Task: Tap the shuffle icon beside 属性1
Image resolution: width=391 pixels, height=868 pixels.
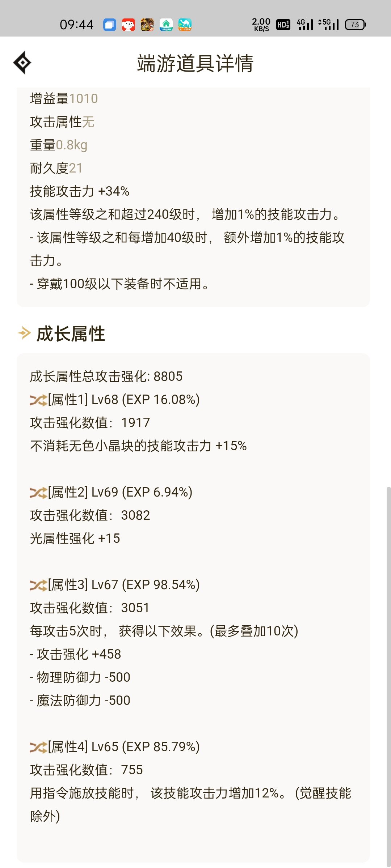Action: [38, 400]
